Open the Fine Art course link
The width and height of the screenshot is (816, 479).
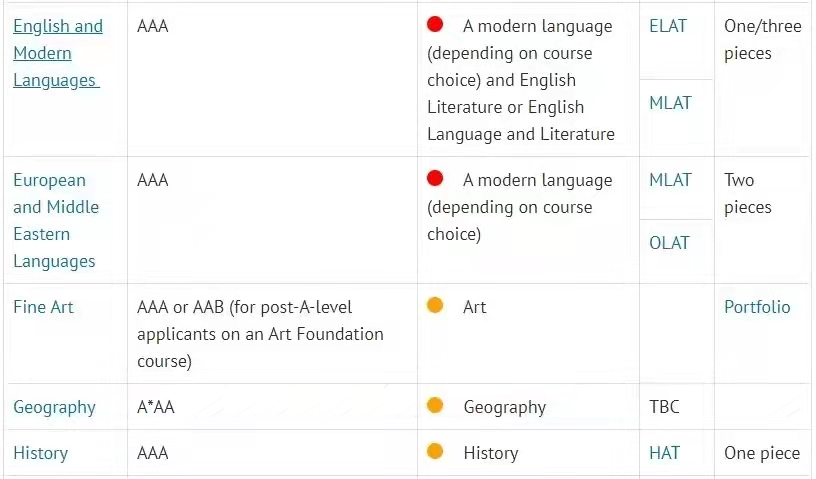[x=43, y=307]
